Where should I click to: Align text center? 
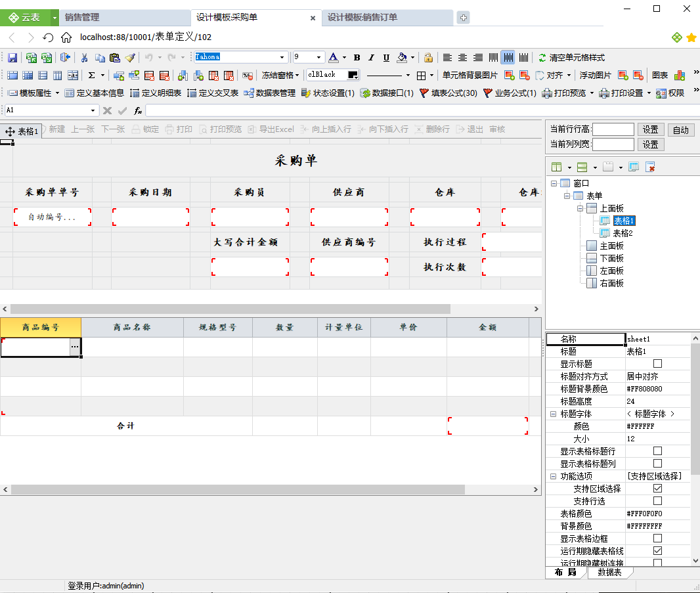pyautogui.click(x=462, y=58)
